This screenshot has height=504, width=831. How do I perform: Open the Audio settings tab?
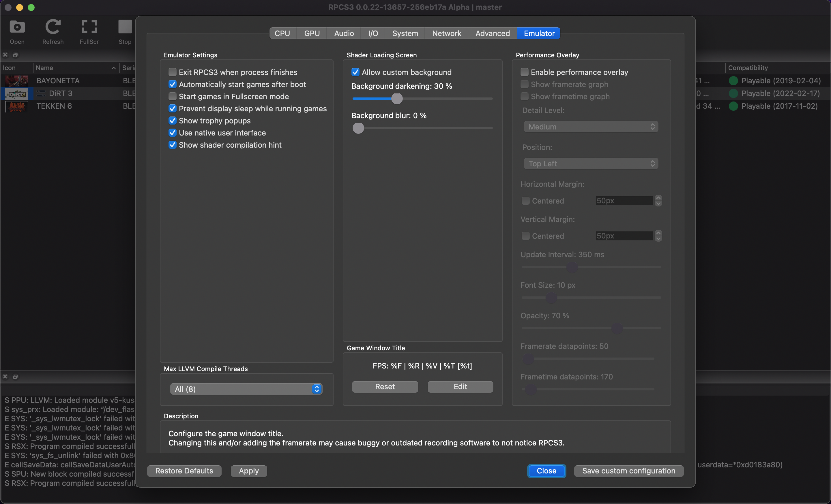coord(344,33)
